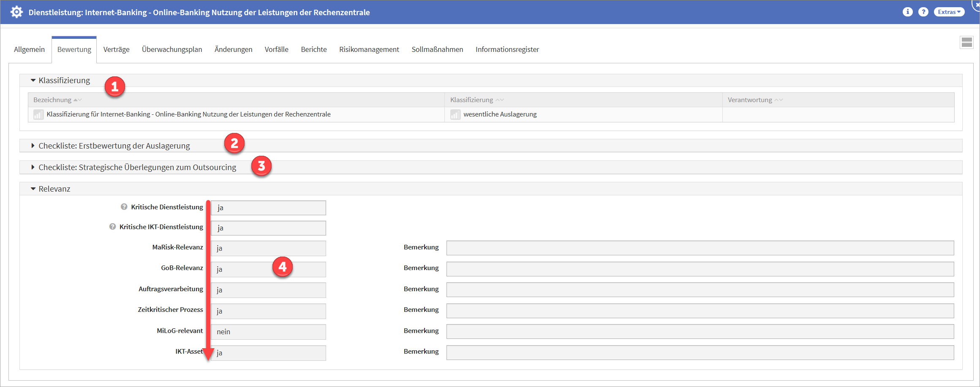Image resolution: width=980 pixels, height=387 pixels.
Task: Sort table by Verantwortung column header
Action: [x=750, y=100]
